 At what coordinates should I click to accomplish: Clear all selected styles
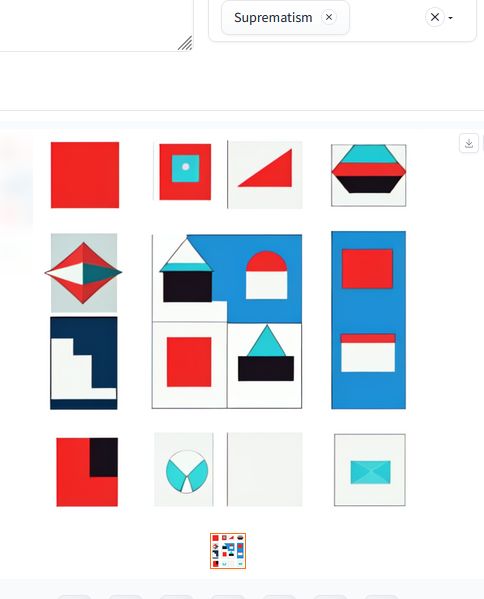(x=435, y=17)
